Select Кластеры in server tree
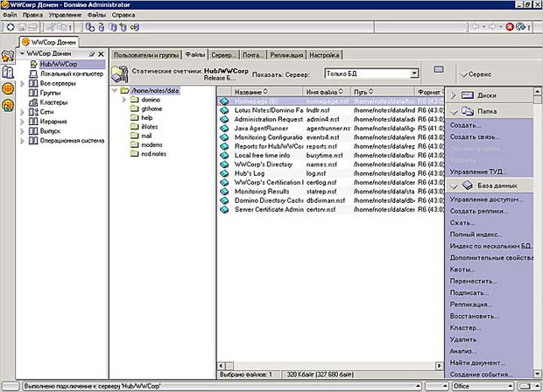The image size is (543, 392). [53, 102]
